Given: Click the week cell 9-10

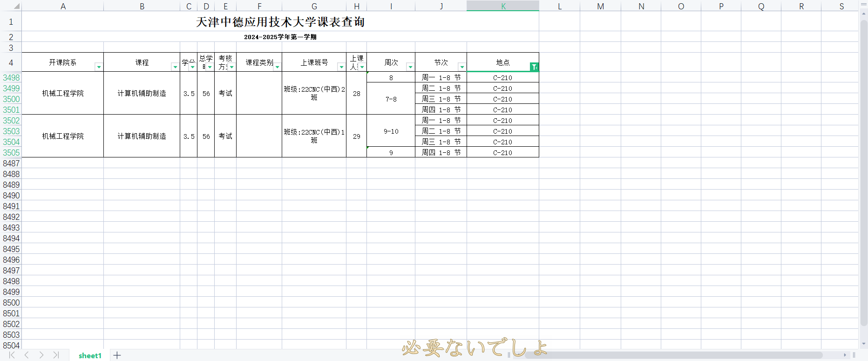Looking at the screenshot, I should pyautogui.click(x=391, y=131).
